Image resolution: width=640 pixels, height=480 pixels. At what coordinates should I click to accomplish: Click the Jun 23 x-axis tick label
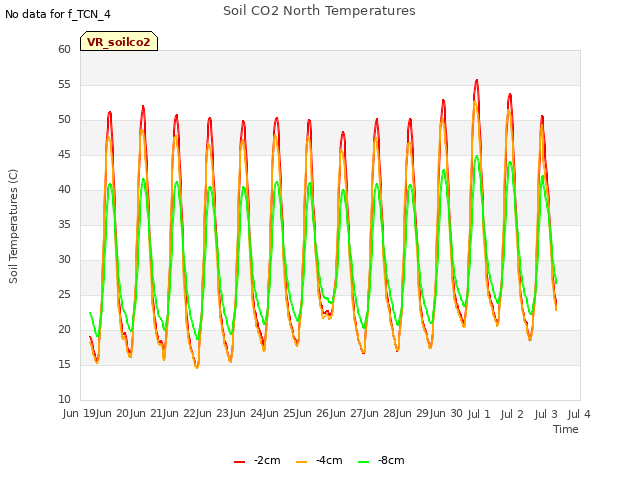(x=212, y=413)
